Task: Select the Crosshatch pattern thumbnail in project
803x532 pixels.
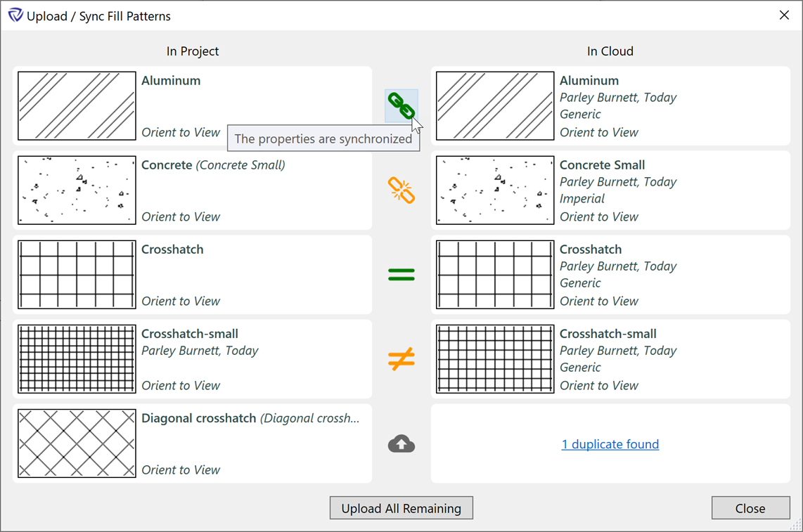Action: [x=77, y=275]
